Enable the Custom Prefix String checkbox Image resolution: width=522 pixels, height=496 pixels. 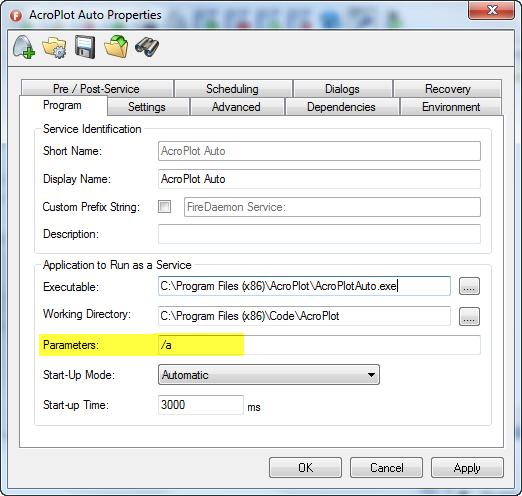164,207
